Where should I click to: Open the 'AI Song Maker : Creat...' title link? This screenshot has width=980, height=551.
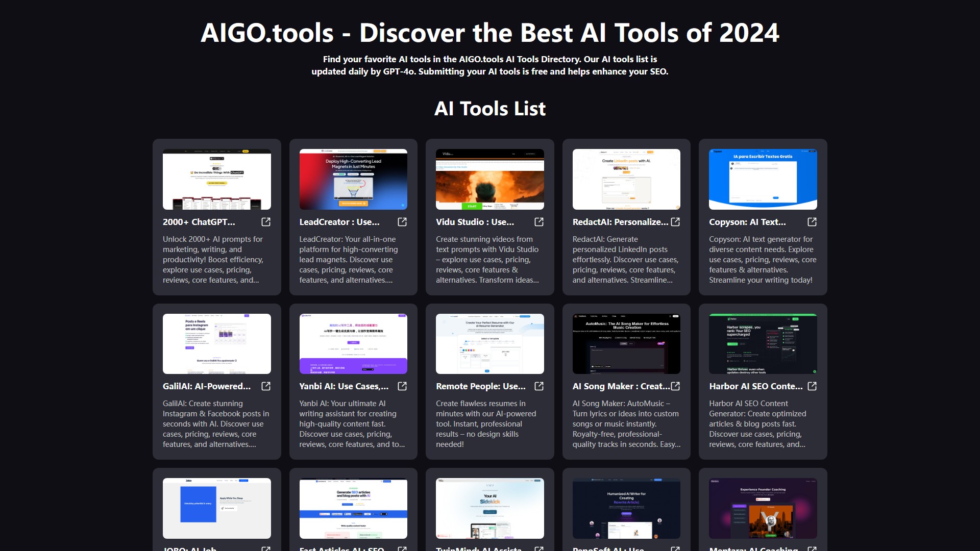621,386
